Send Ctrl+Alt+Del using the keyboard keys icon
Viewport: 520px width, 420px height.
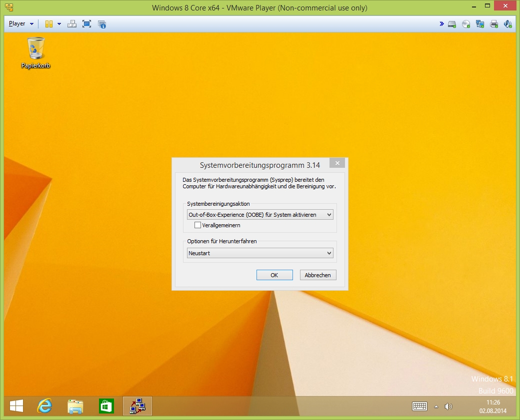point(72,24)
